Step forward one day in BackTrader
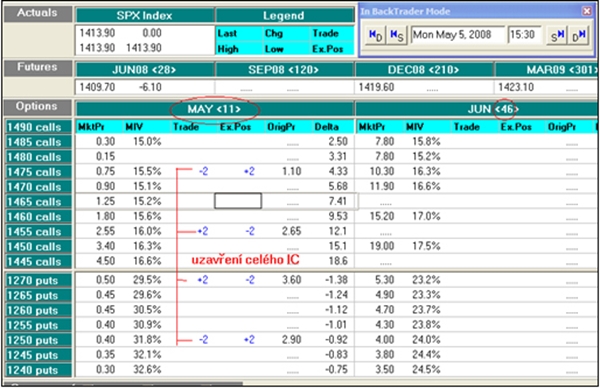This screenshot has height=388, width=600. tap(579, 35)
